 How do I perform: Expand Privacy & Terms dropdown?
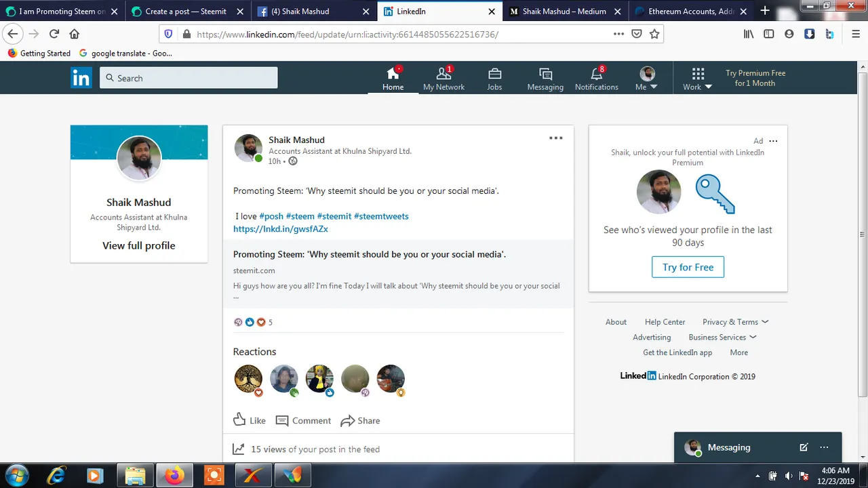click(736, 322)
